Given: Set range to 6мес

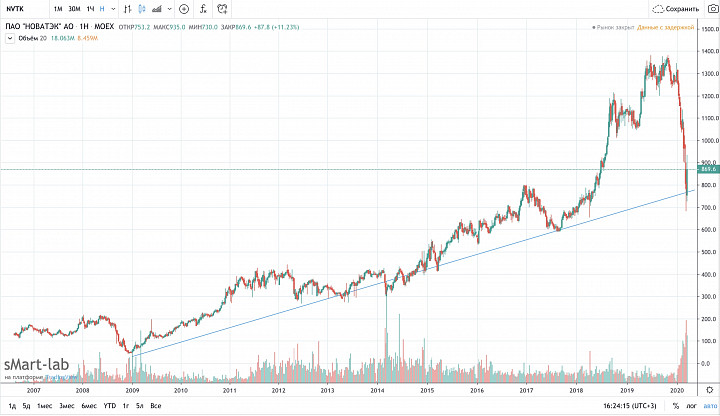Looking at the screenshot, I should point(89,406).
